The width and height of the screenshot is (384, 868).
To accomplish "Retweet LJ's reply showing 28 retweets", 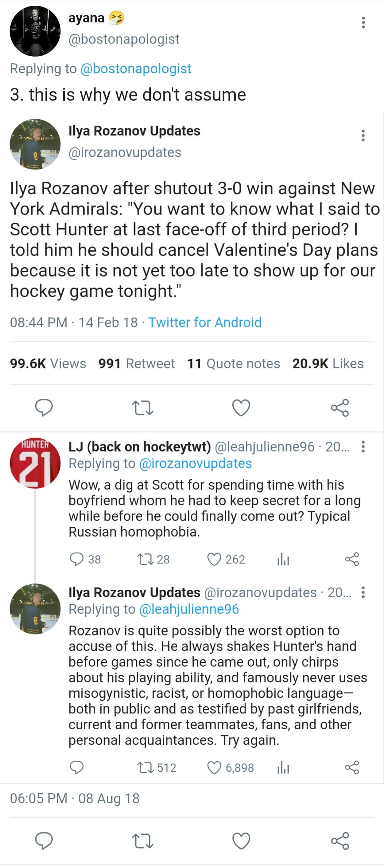I will [x=154, y=559].
